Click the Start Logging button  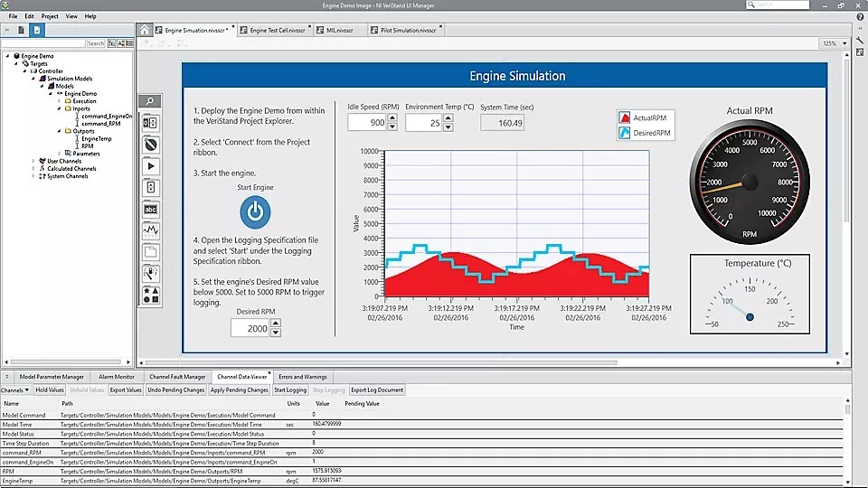click(290, 390)
